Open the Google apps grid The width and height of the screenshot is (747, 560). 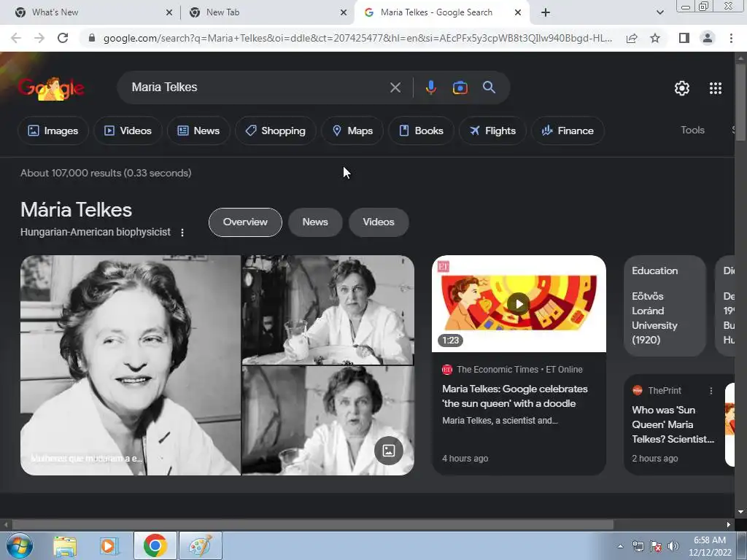point(715,88)
